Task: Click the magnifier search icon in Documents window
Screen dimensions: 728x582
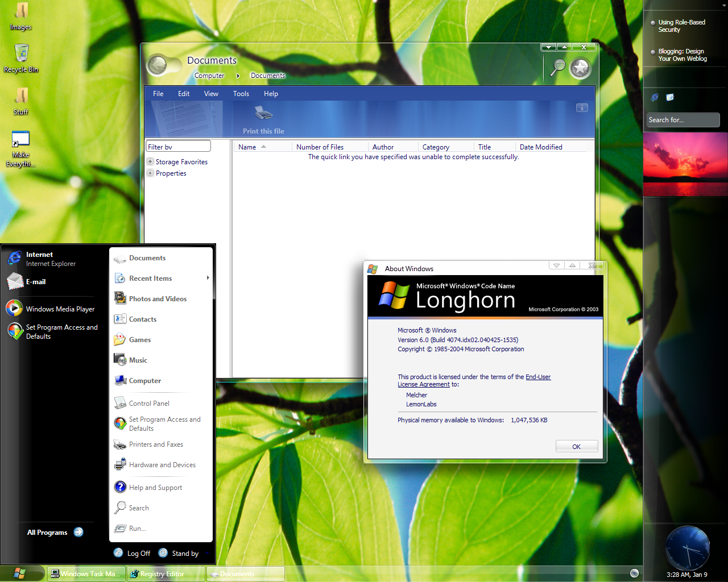Action: [x=559, y=67]
